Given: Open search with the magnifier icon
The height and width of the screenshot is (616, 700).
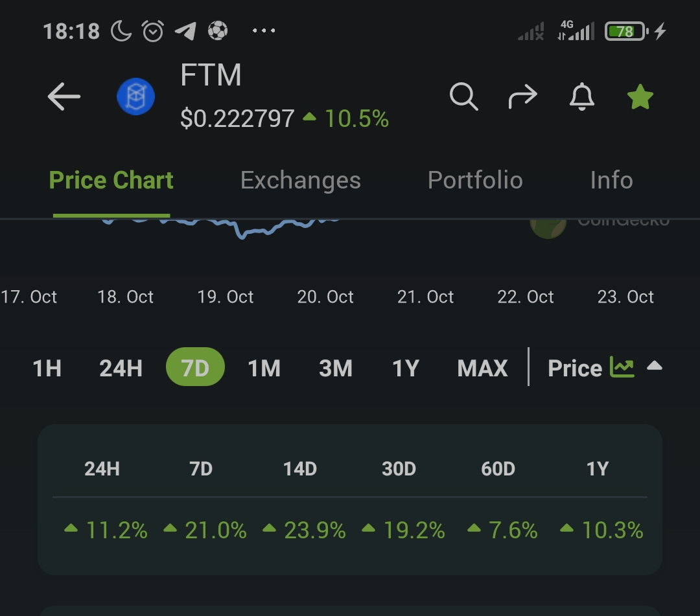Looking at the screenshot, I should 464,96.
